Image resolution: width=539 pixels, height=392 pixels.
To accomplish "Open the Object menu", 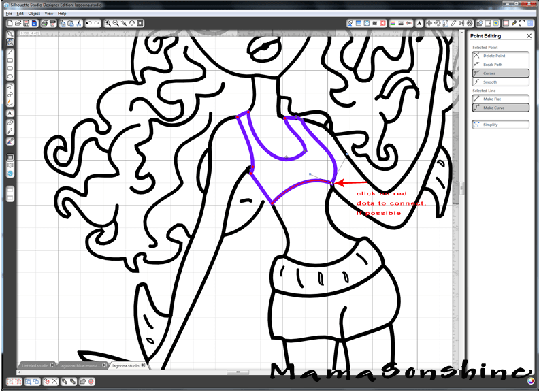I will click(33, 13).
